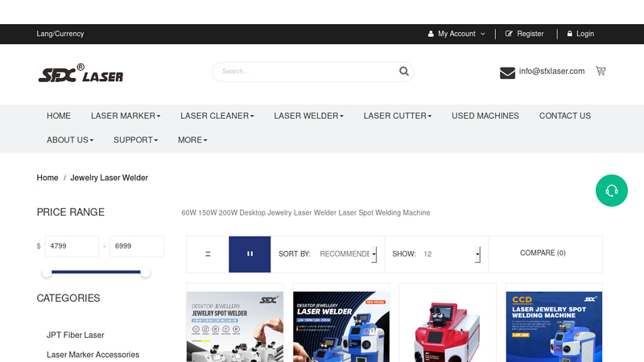Click the SFX Laser logo
The width and height of the screenshot is (644, 362).
point(80,74)
